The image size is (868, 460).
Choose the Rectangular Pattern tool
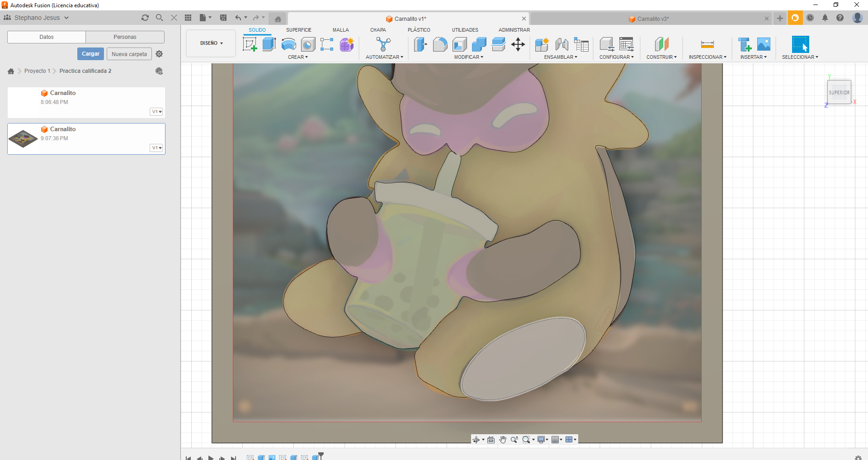coord(327,44)
